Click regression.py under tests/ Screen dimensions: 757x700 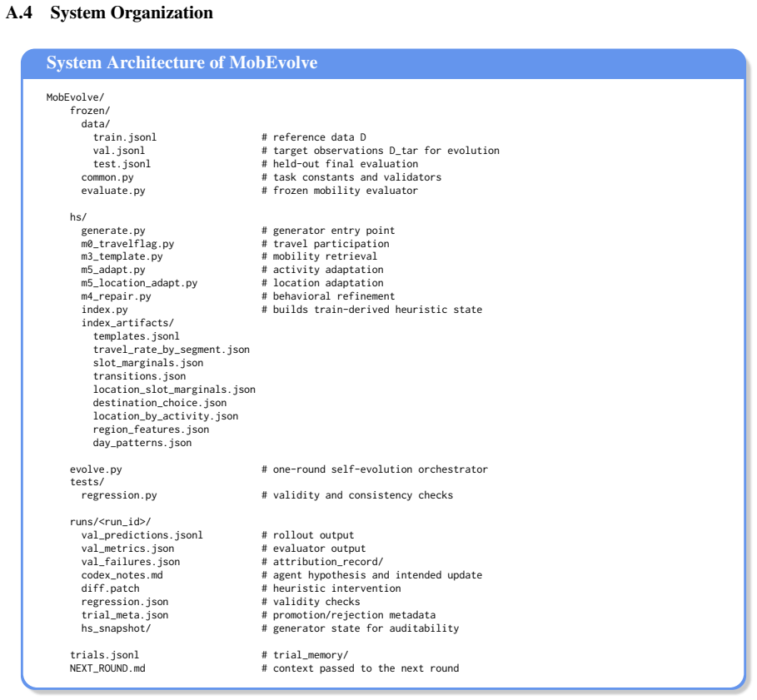click(119, 495)
